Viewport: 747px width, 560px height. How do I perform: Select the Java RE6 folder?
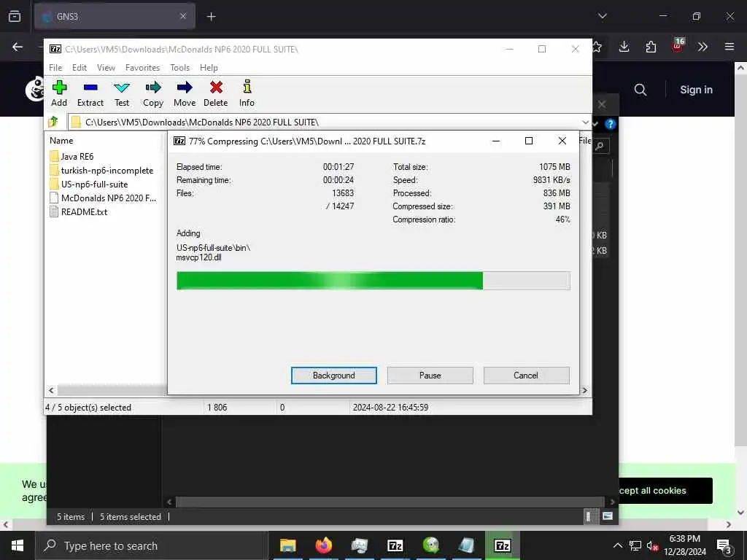(71, 156)
